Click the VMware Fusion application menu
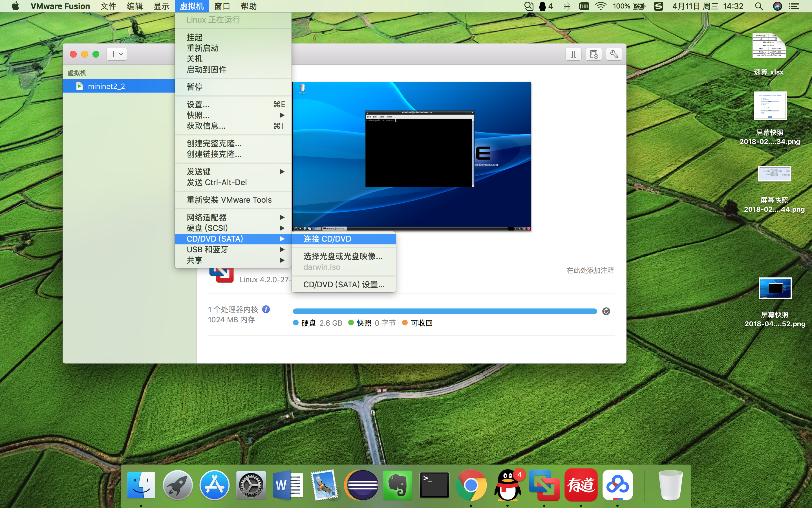The image size is (812, 508). (60, 6)
